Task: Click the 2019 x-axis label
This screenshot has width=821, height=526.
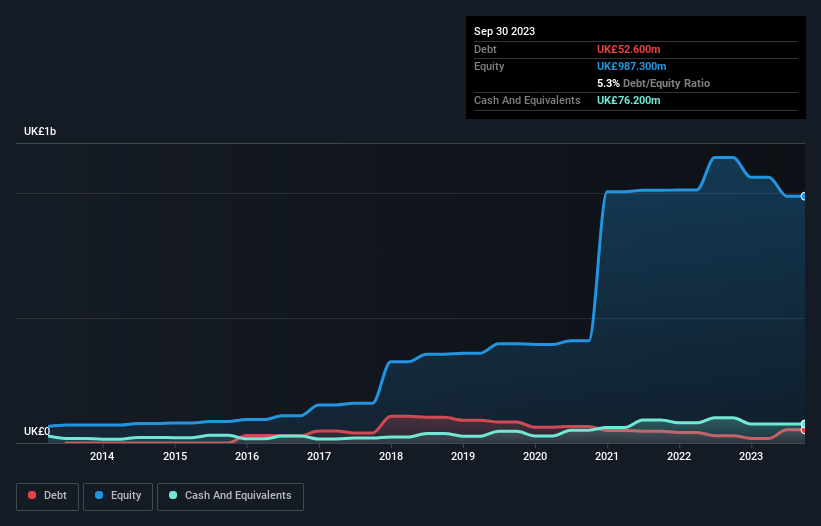Action: tap(463, 456)
